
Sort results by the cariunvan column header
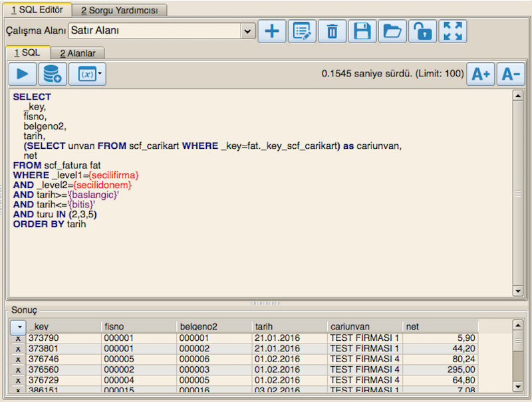[364, 327]
